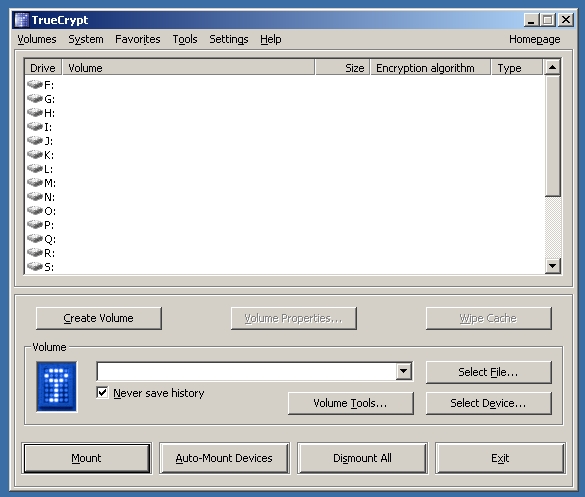
Task: Click the Encryption algorithm column header
Action: click(430, 68)
